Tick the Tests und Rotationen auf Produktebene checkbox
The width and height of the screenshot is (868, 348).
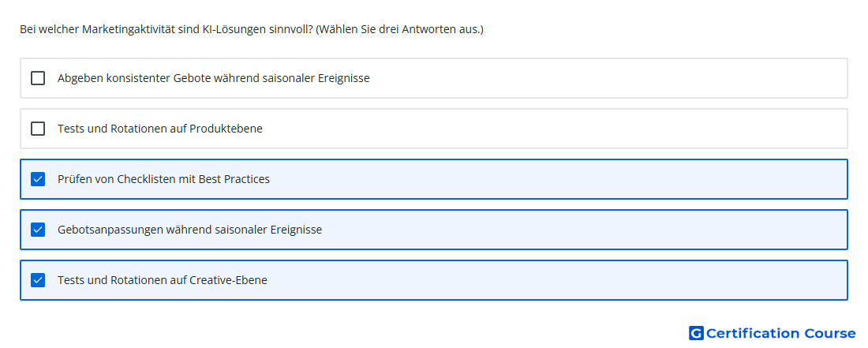pyautogui.click(x=38, y=129)
